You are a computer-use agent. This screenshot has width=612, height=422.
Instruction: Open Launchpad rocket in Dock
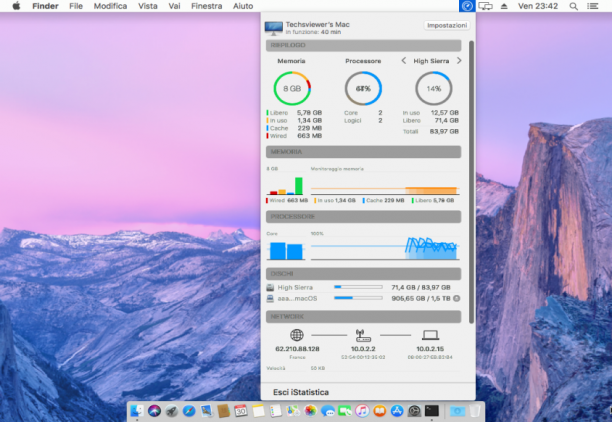pyautogui.click(x=171, y=411)
